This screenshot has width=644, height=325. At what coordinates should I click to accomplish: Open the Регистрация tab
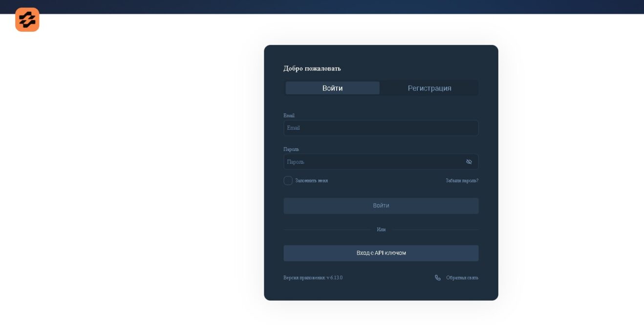[x=429, y=88]
